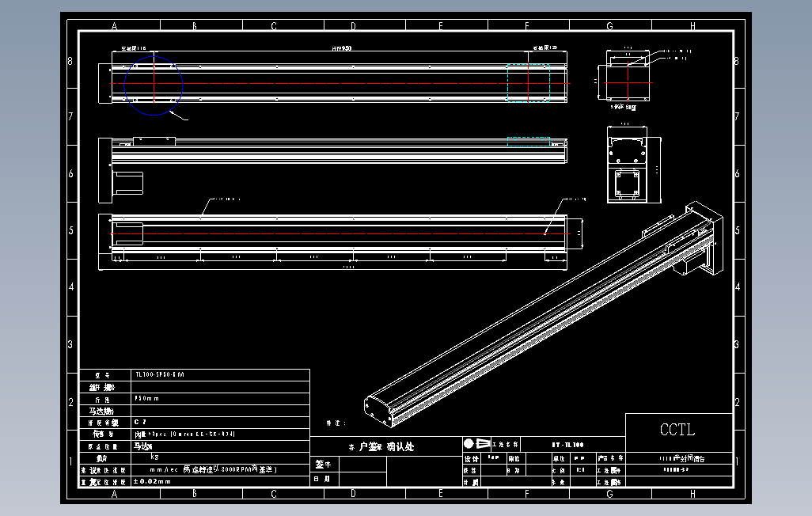Screen dimensions: 812x516
Task: Select the 型号 model label cell
Action: click(105, 375)
